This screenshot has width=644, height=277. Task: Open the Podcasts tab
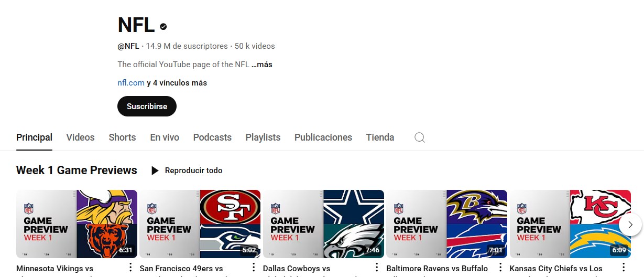pyautogui.click(x=212, y=137)
